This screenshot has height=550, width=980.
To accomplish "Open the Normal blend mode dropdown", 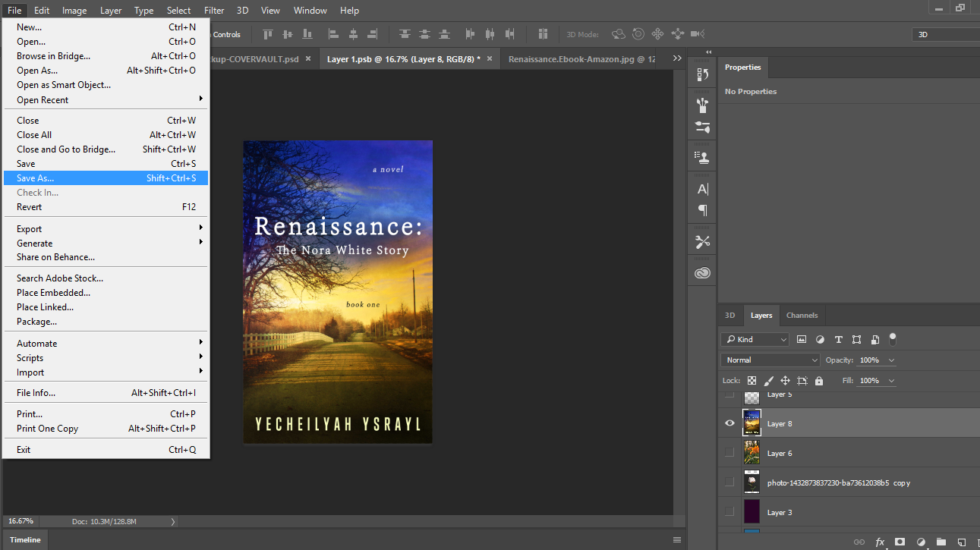I will click(x=770, y=360).
